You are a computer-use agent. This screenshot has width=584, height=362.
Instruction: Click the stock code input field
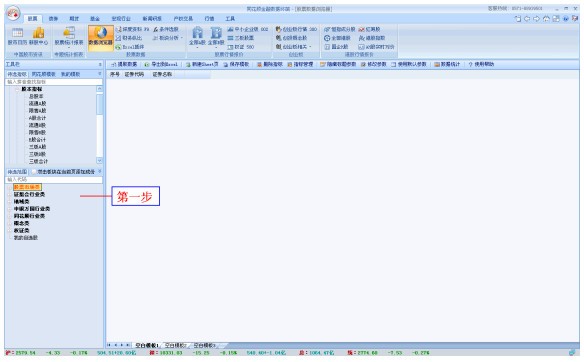tap(54, 180)
